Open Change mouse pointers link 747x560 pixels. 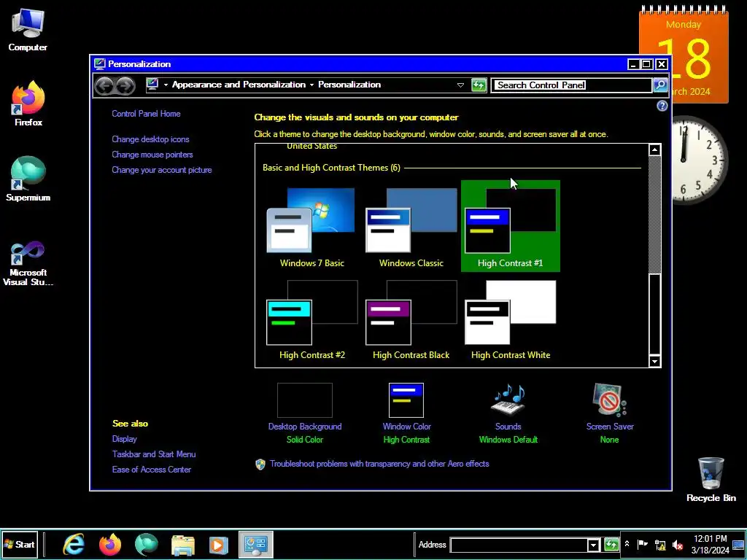pyautogui.click(x=152, y=155)
